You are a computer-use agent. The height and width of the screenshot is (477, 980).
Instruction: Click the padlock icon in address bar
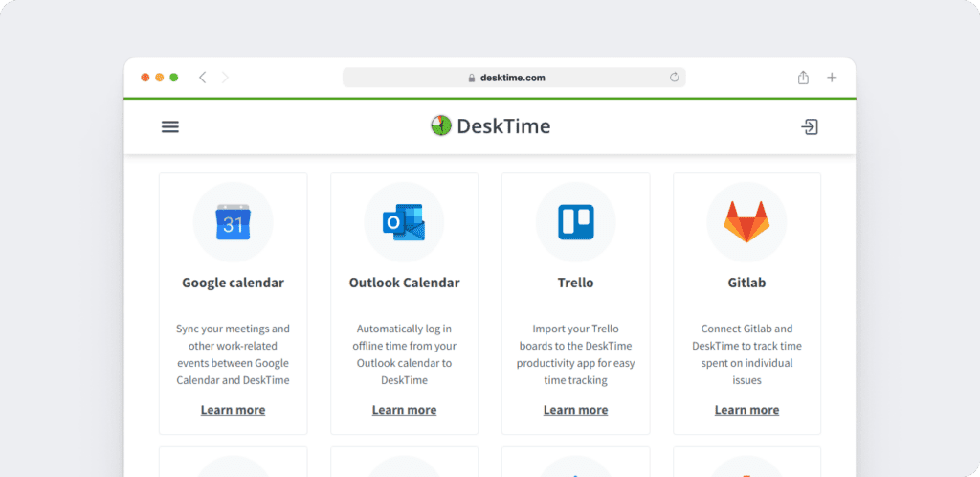tap(472, 79)
